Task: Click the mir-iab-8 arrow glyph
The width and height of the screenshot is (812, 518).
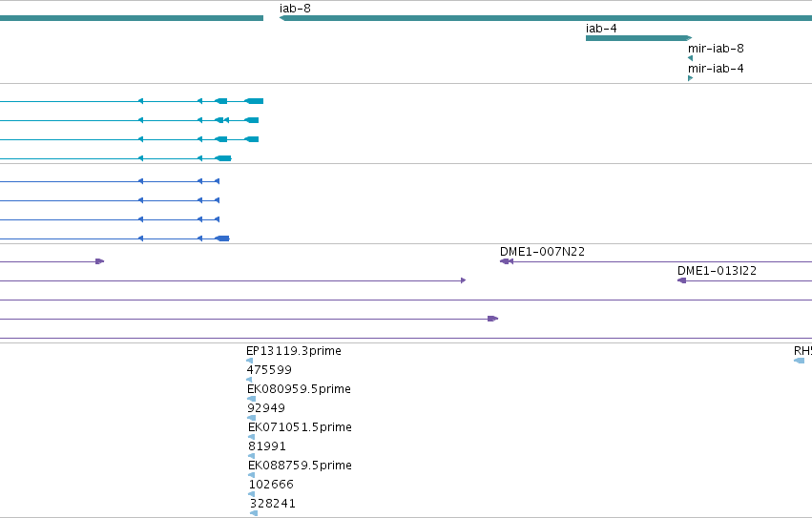Action: tap(690, 58)
